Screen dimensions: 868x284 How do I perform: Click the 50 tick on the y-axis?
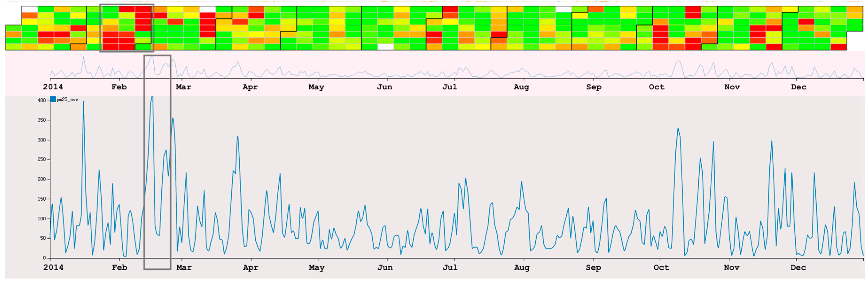[x=43, y=238]
